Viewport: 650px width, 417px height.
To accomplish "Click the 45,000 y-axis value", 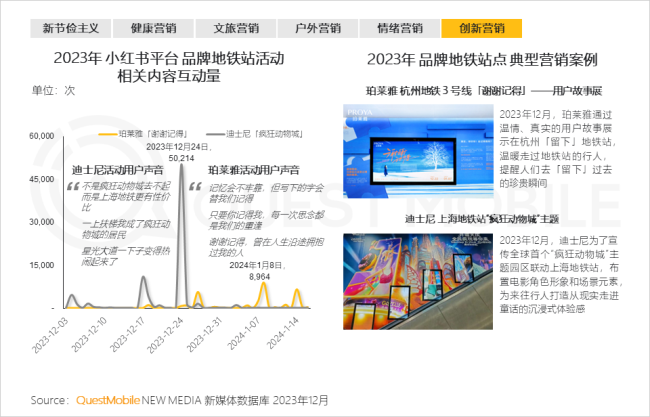I will (41, 179).
